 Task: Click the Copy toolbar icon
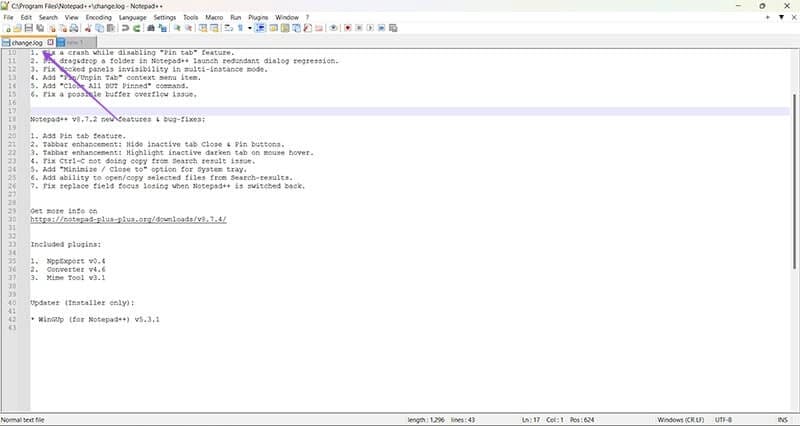pyautogui.click(x=99, y=28)
